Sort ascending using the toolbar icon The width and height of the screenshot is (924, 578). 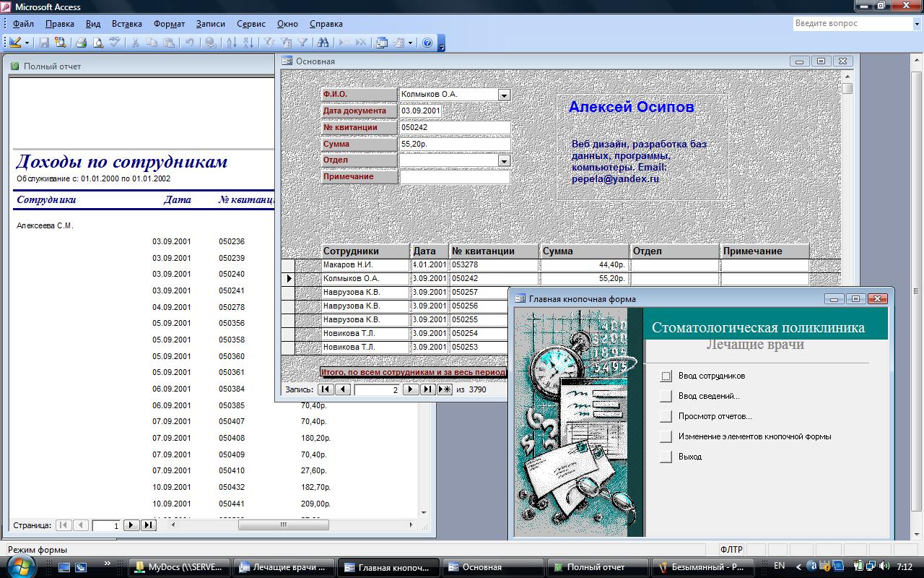point(230,43)
